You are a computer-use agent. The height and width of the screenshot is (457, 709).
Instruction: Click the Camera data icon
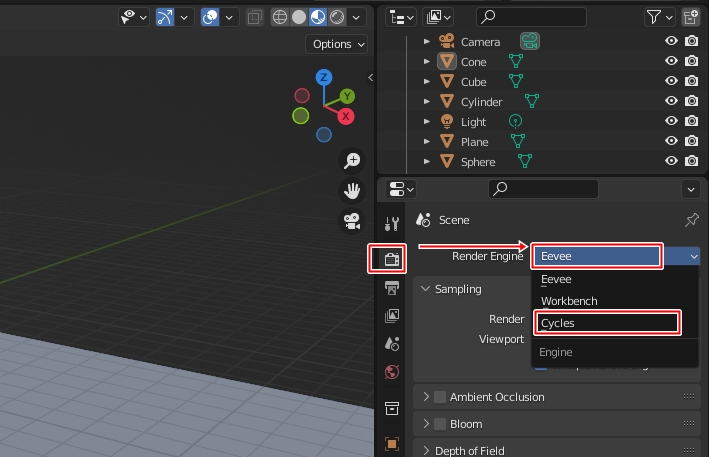[529, 42]
